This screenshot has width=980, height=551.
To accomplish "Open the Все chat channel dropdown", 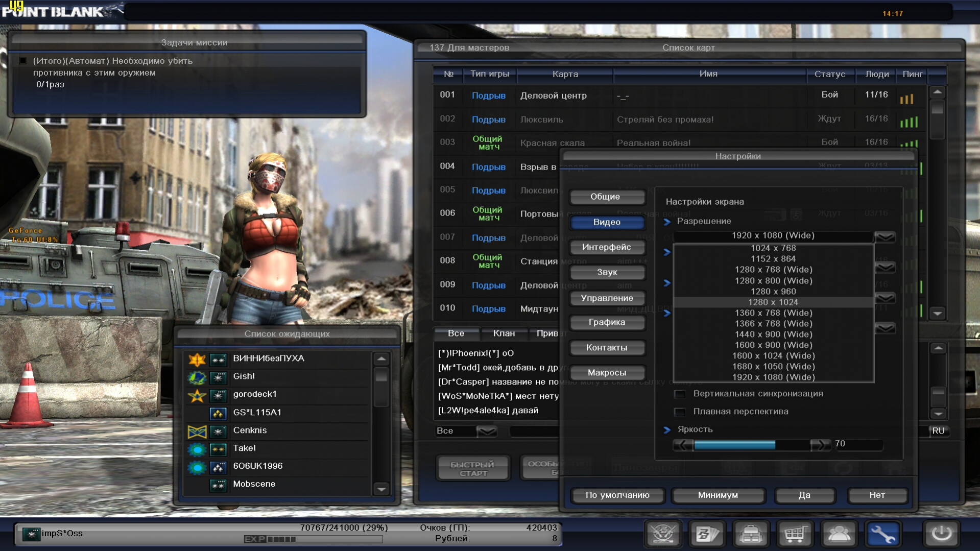I will [486, 431].
